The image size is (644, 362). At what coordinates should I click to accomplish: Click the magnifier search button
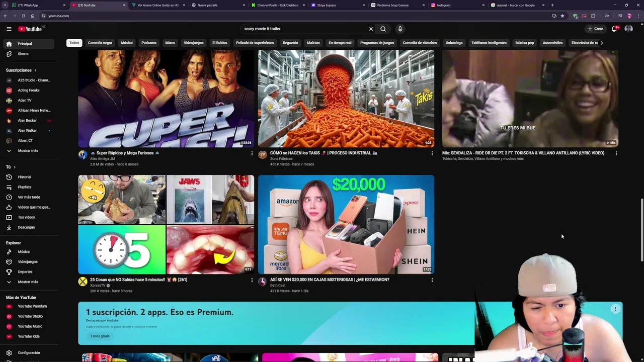[x=383, y=29]
